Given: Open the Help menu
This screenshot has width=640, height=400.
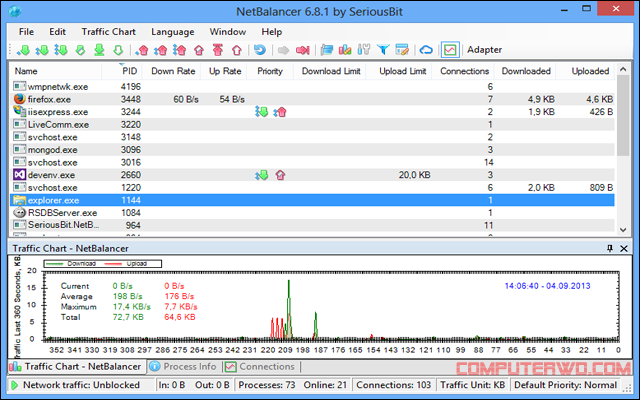Looking at the screenshot, I should (x=272, y=32).
